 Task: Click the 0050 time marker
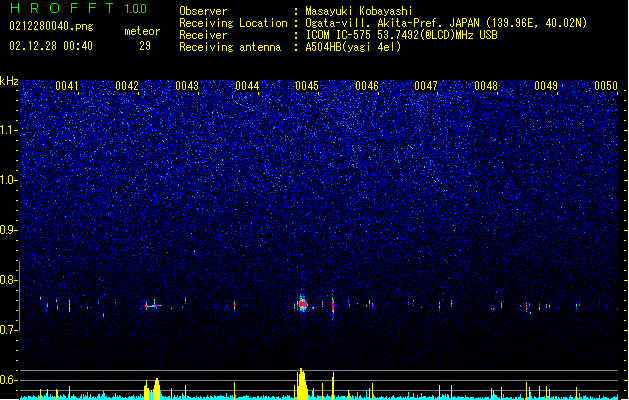pyautogui.click(x=606, y=86)
